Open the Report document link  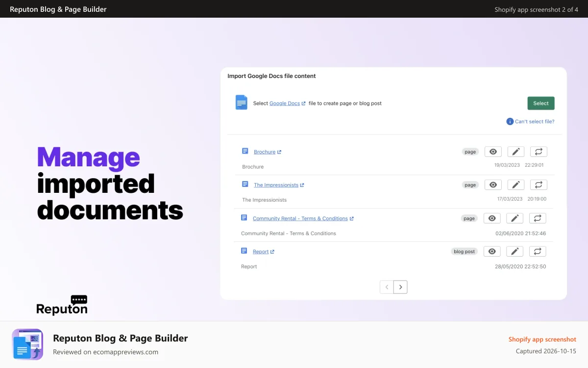pyautogui.click(x=261, y=252)
